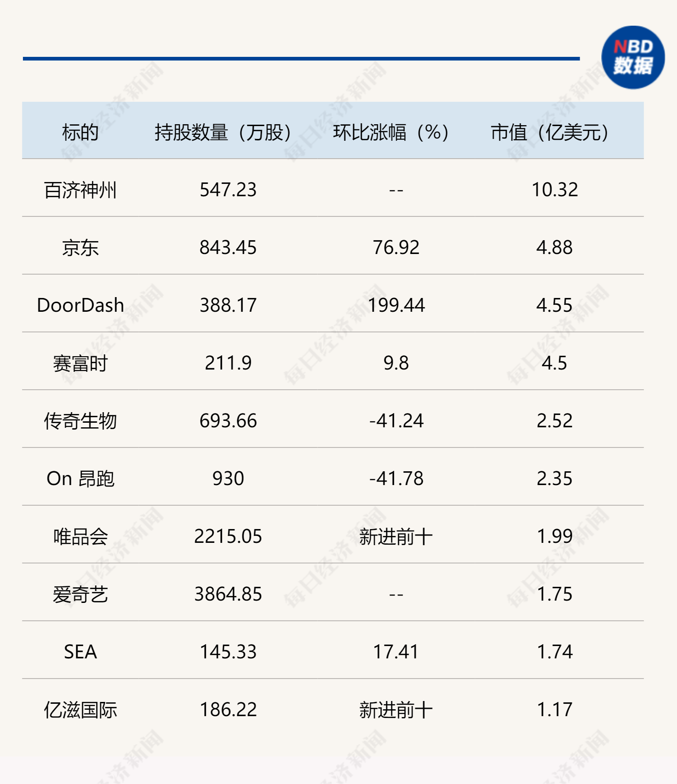Viewport: 677px width, 784px height.
Task: Click the 京东 row label
Action: tap(80, 248)
